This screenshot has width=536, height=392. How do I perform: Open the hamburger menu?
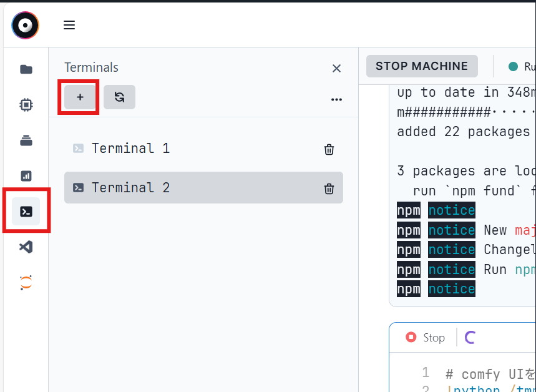69,25
